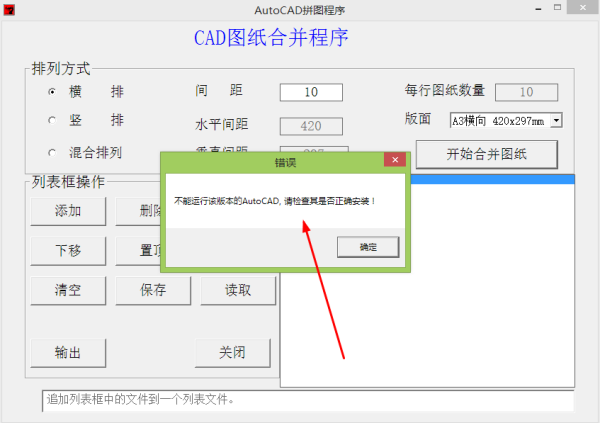Click the 下移 button
The image size is (600, 423).
click(x=68, y=251)
